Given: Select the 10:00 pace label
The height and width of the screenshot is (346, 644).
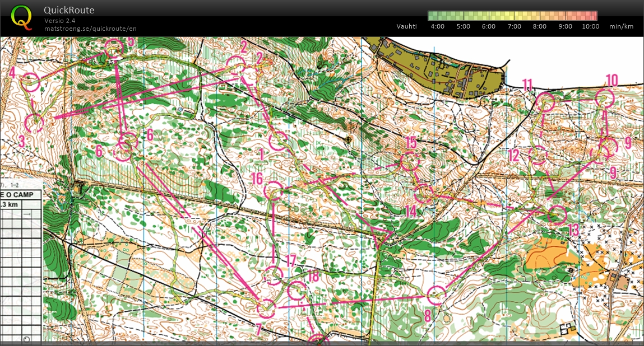Looking at the screenshot, I should click(590, 26).
